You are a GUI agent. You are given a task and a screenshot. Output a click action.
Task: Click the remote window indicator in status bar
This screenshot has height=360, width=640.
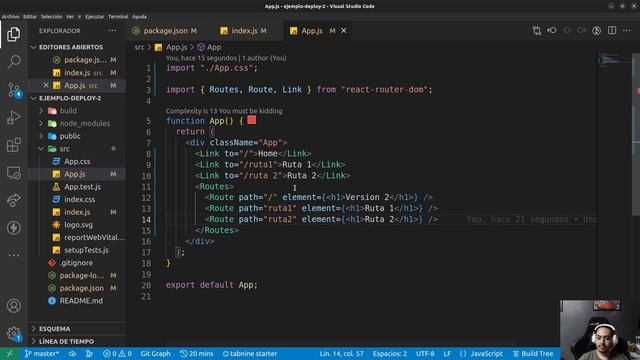tap(9, 354)
